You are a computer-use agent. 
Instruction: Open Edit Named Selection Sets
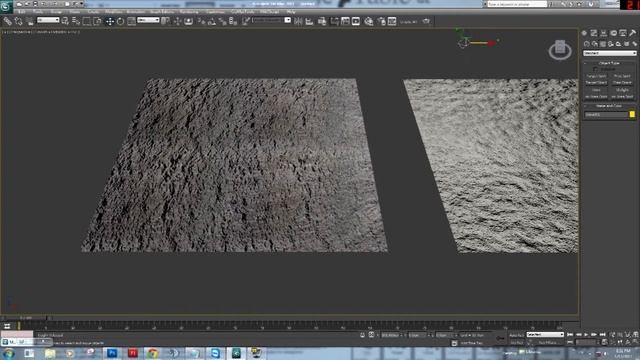(246, 21)
